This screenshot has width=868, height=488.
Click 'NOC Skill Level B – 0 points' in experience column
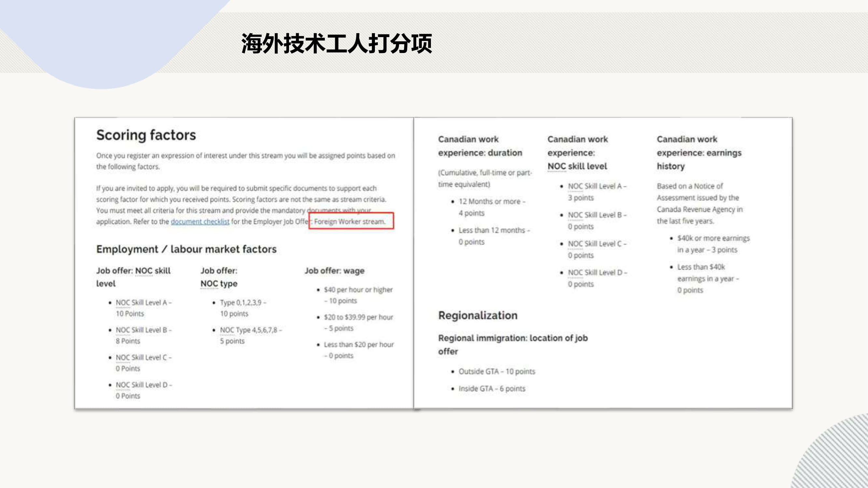[x=597, y=221]
